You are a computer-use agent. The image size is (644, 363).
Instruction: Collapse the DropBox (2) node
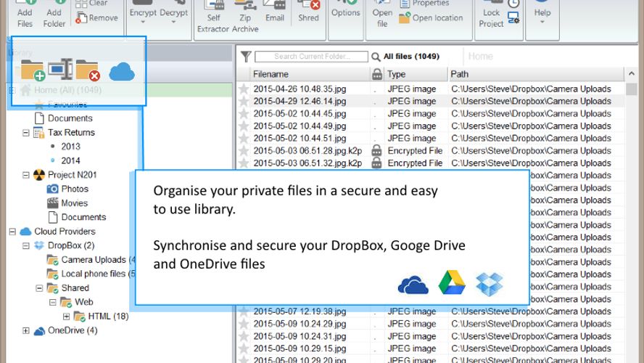pyautogui.click(x=26, y=246)
